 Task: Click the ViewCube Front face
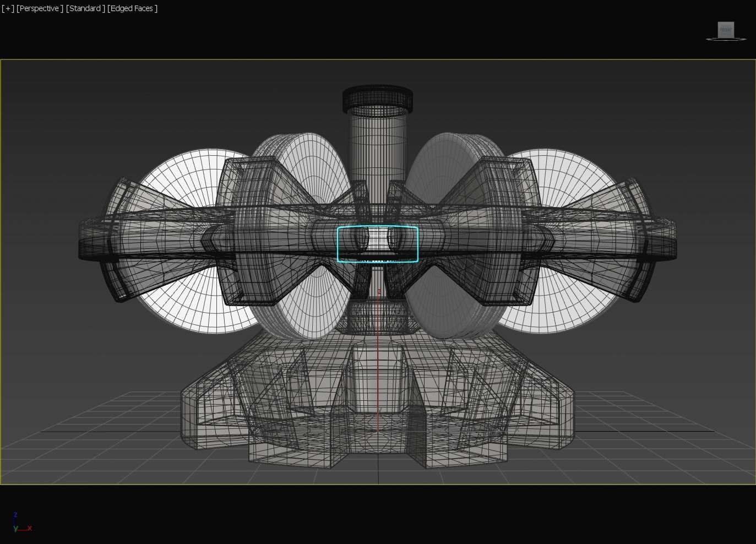coord(726,30)
